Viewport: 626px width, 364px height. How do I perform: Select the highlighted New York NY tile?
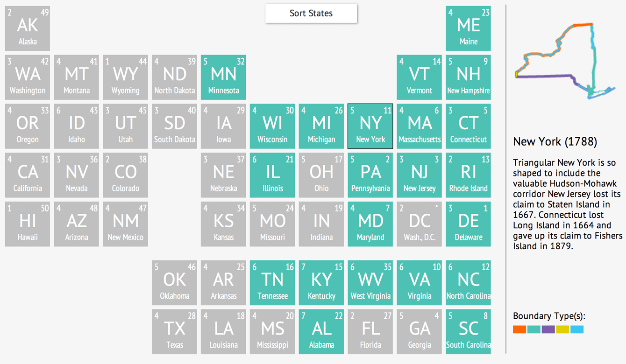coord(370,126)
